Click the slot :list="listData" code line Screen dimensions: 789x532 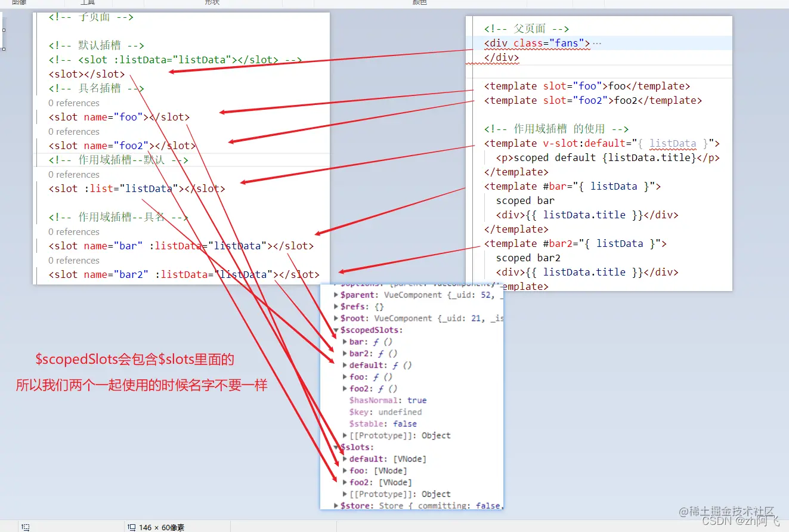(x=137, y=188)
